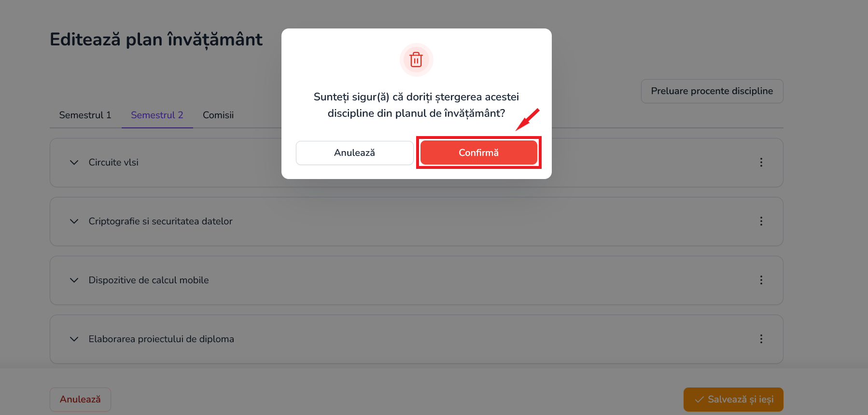
Task: Click the Dispozitive de calcul mobile label
Action: (149, 280)
